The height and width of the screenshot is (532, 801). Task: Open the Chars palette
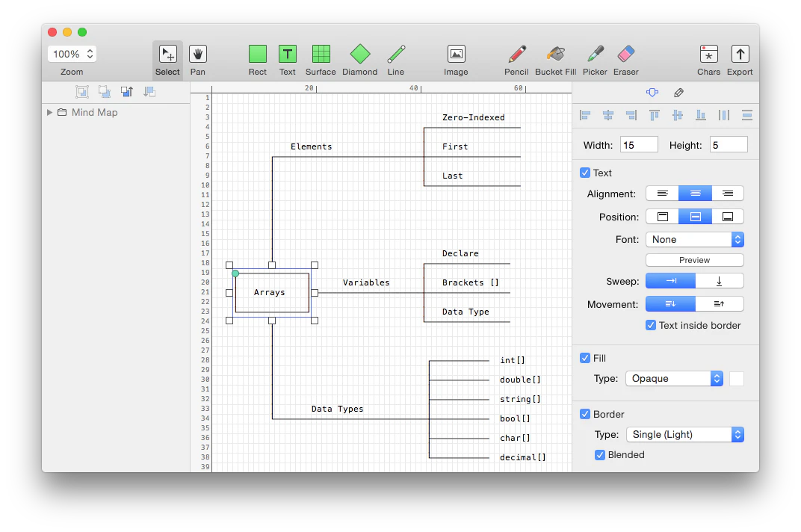click(708, 55)
